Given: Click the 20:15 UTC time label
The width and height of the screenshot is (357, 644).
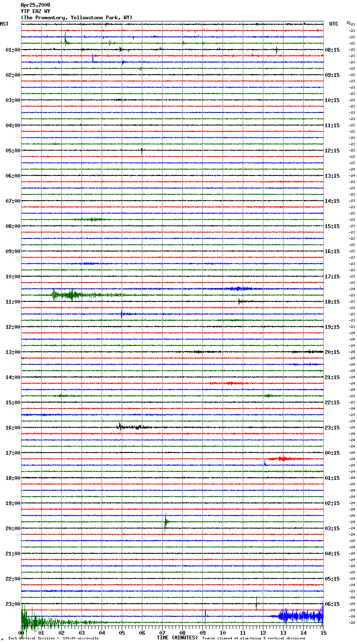Looking at the screenshot, I should (332, 352).
